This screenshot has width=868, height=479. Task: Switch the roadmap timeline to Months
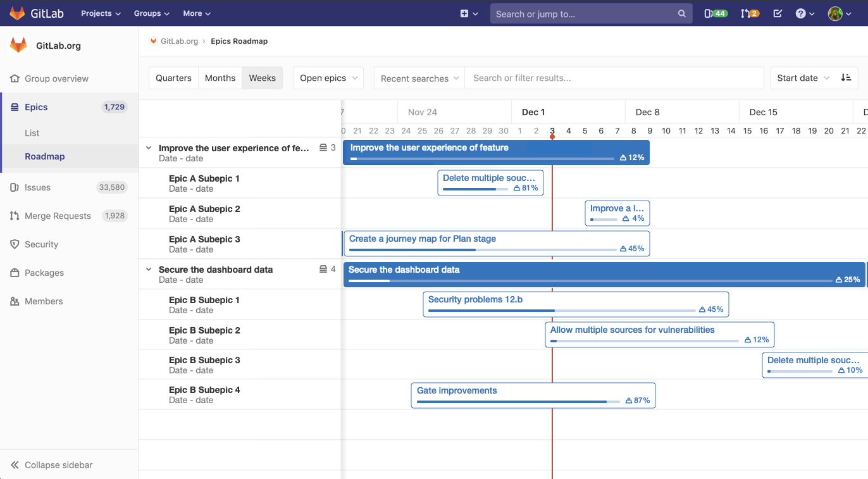pyautogui.click(x=220, y=78)
